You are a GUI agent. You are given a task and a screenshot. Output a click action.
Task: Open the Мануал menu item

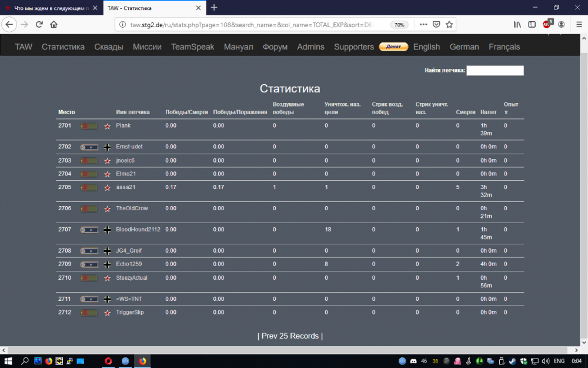coord(239,47)
